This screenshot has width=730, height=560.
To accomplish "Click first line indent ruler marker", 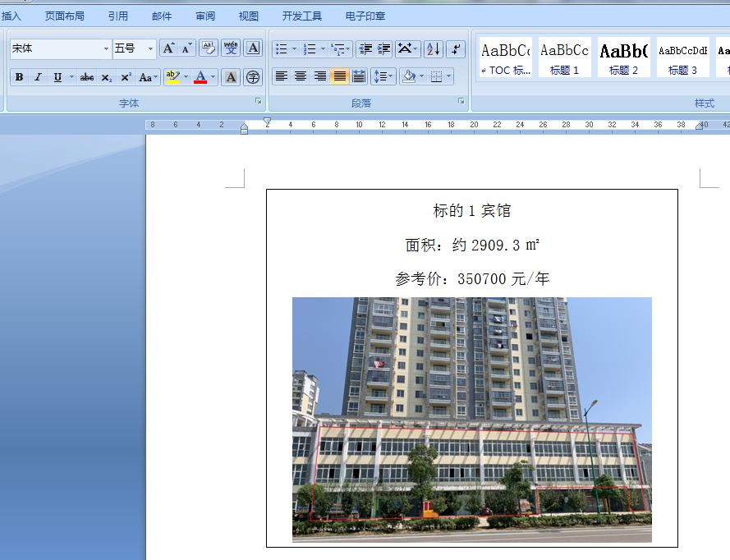I will click(267, 122).
